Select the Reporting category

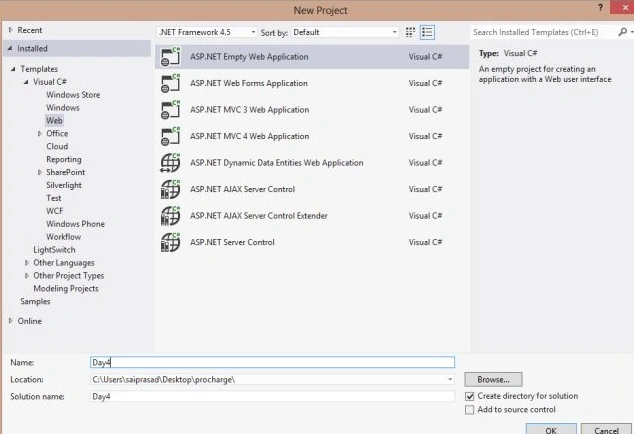[x=63, y=159]
